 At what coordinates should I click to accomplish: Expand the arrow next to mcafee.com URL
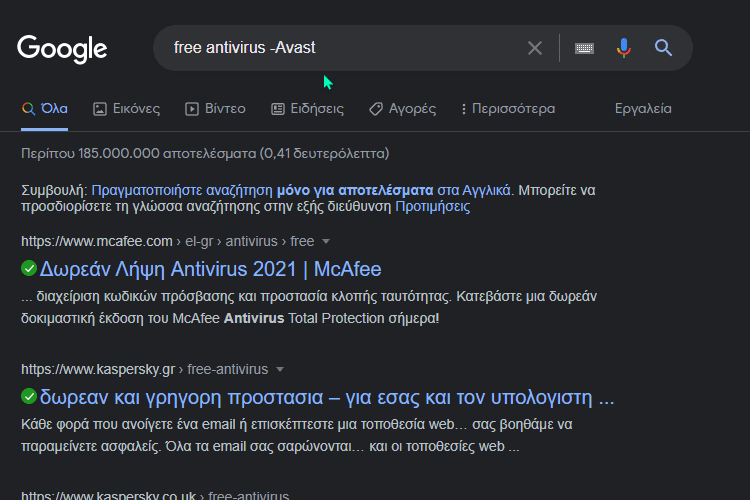click(x=326, y=242)
